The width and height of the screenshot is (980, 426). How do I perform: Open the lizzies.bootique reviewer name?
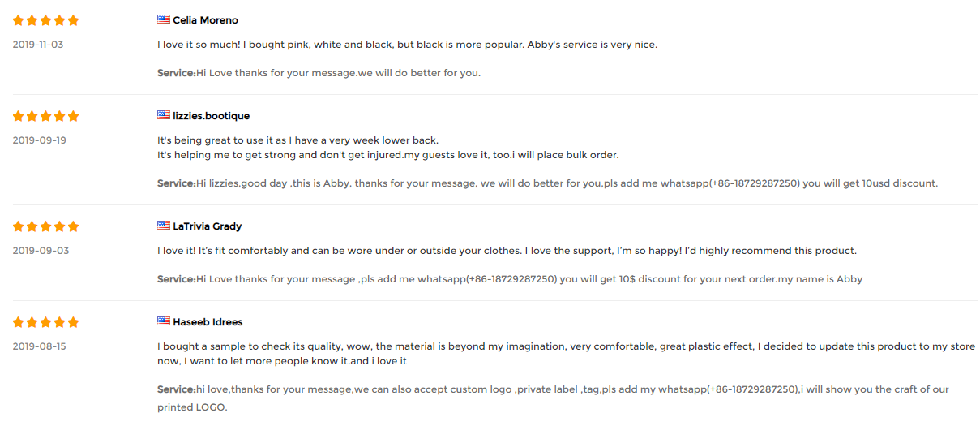coord(211,116)
